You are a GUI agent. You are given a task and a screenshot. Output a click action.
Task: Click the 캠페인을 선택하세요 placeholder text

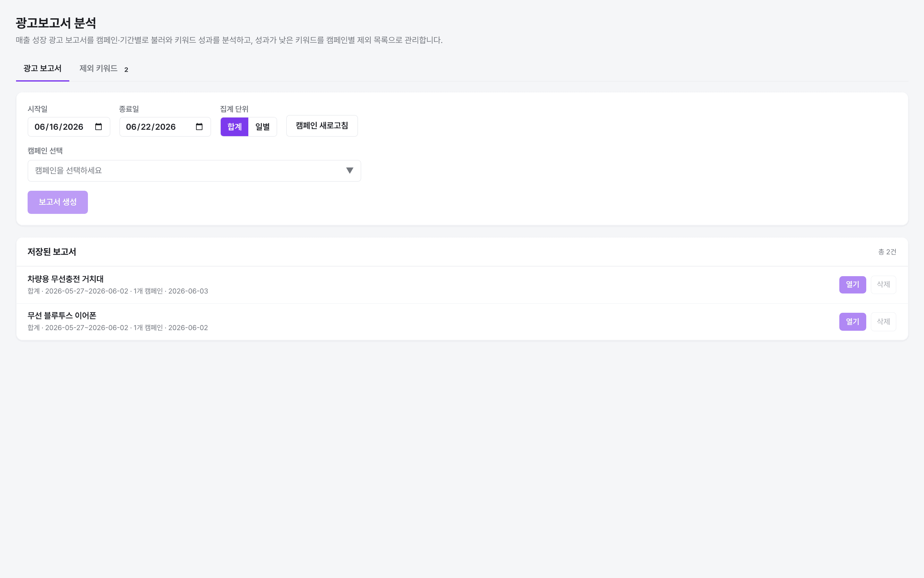pos(68,171)
